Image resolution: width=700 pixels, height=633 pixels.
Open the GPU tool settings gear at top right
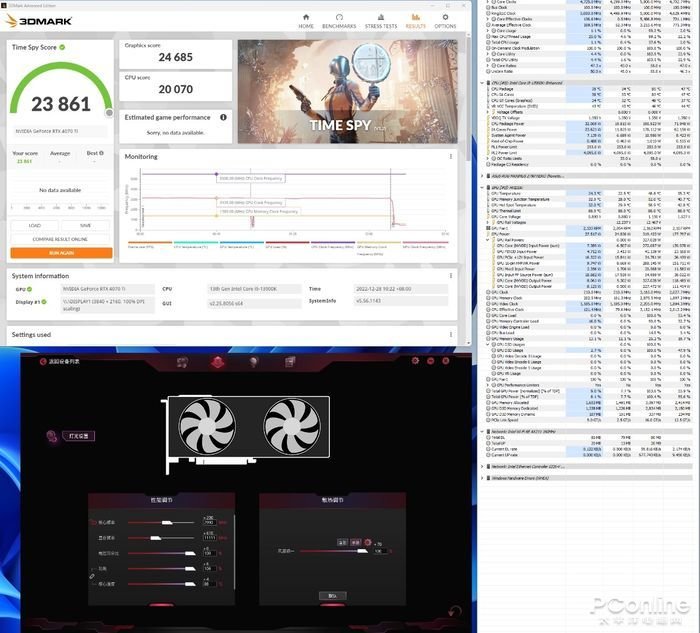(415, 361)
